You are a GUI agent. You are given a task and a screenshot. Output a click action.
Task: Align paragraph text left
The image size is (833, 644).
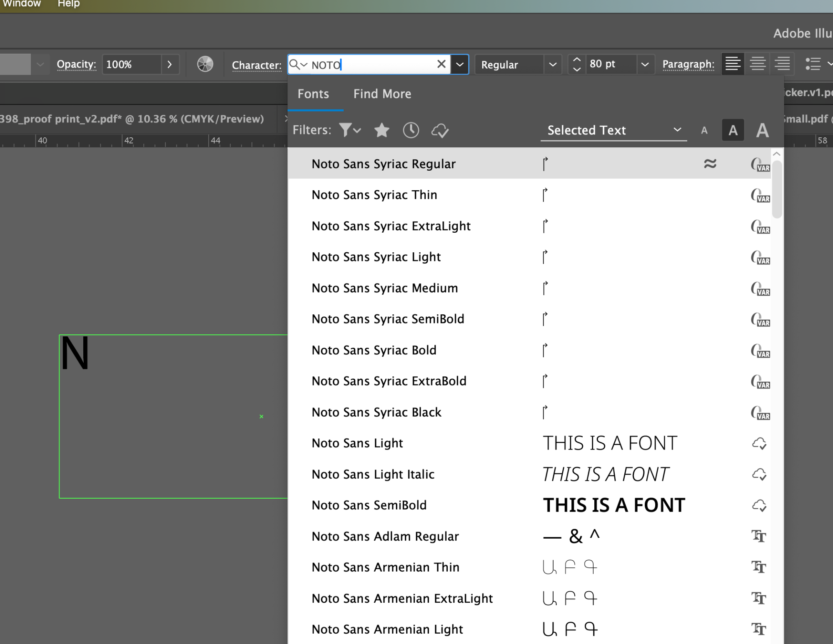[733, 64]
